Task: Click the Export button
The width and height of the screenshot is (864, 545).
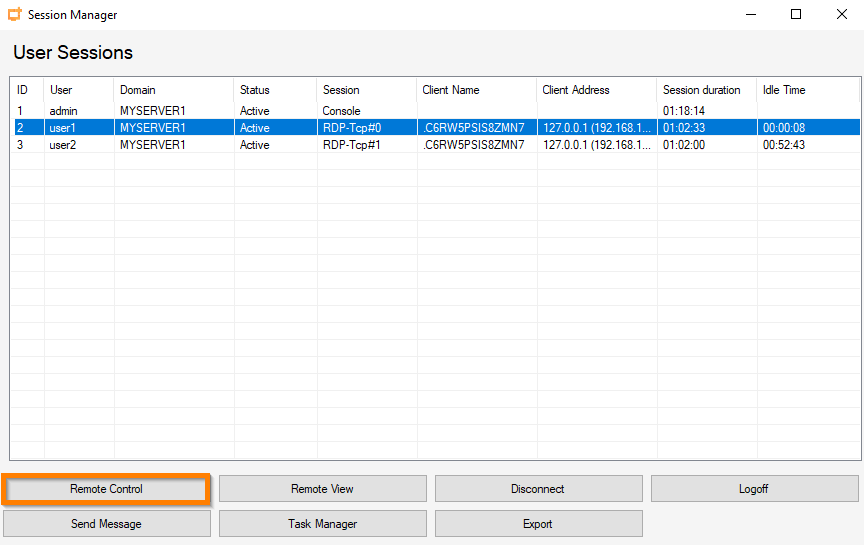Action: [x=538, y=524]
